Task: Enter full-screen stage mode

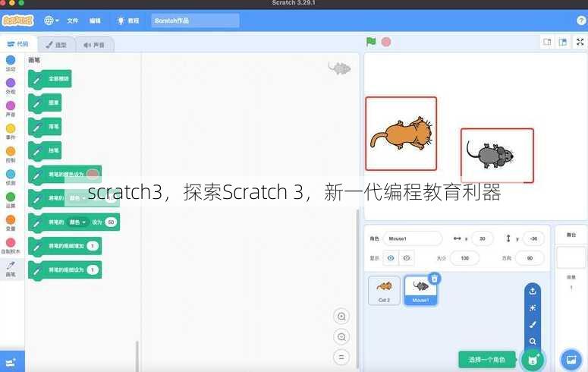Action: tap(580, 42)
